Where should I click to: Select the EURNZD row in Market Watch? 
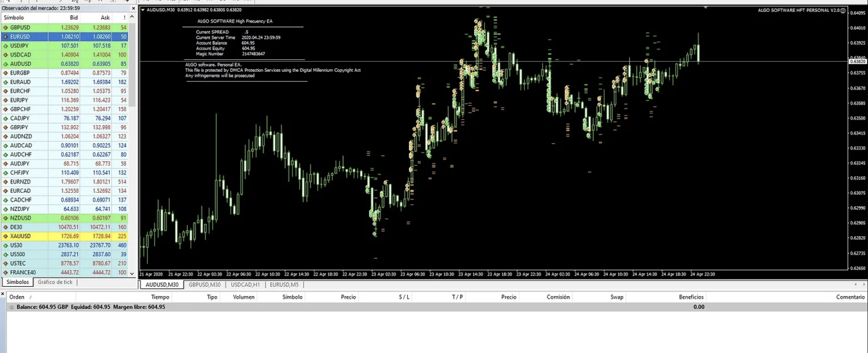(x=65, y=182)
